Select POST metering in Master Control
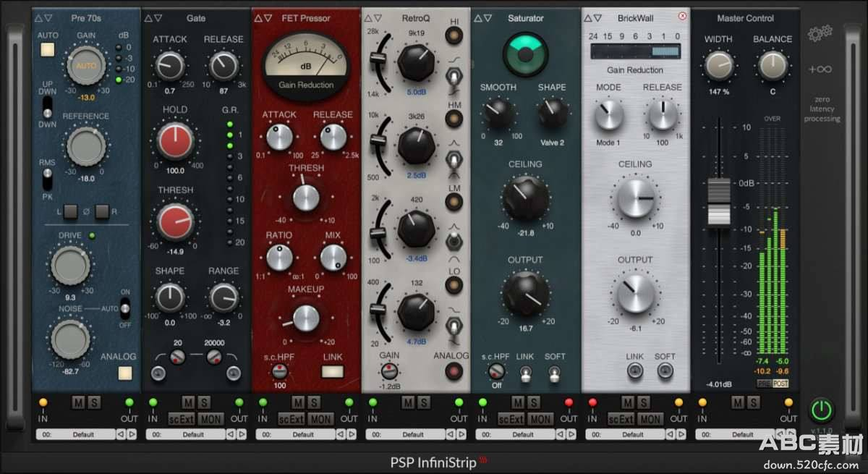 (780, 383)
